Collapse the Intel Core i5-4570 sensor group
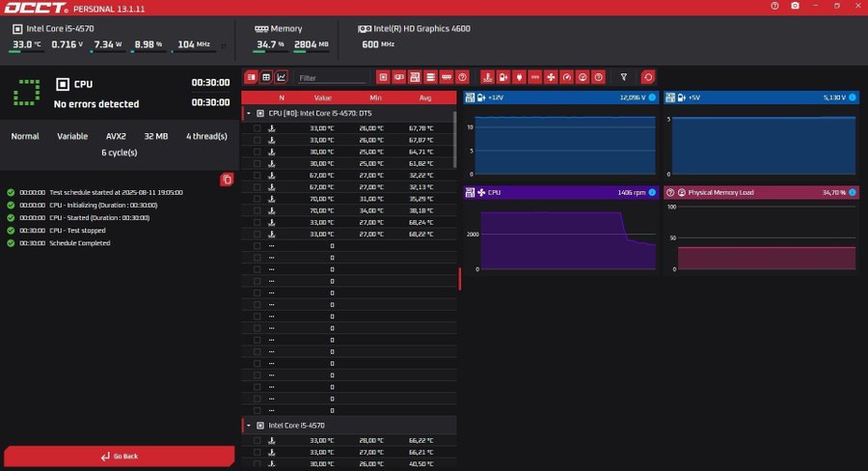This screenshot has width=868, height=471. click(248, 425)
